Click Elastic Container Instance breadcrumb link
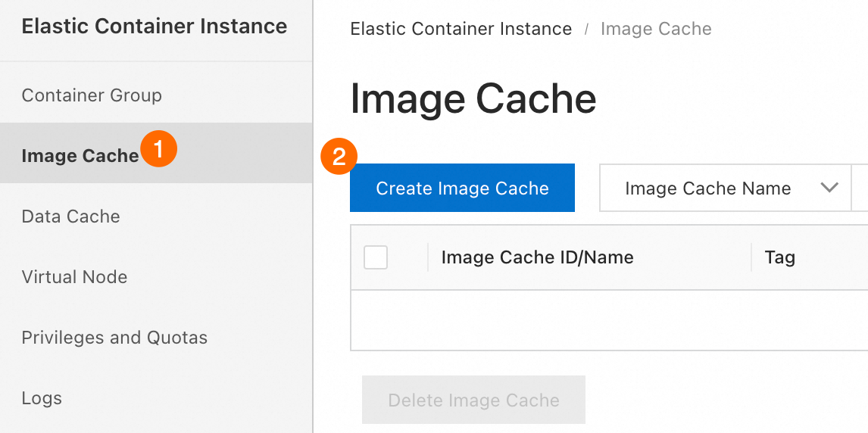This screenshot has height=433, width=868. pyautogui.click(x=461, y=30)
